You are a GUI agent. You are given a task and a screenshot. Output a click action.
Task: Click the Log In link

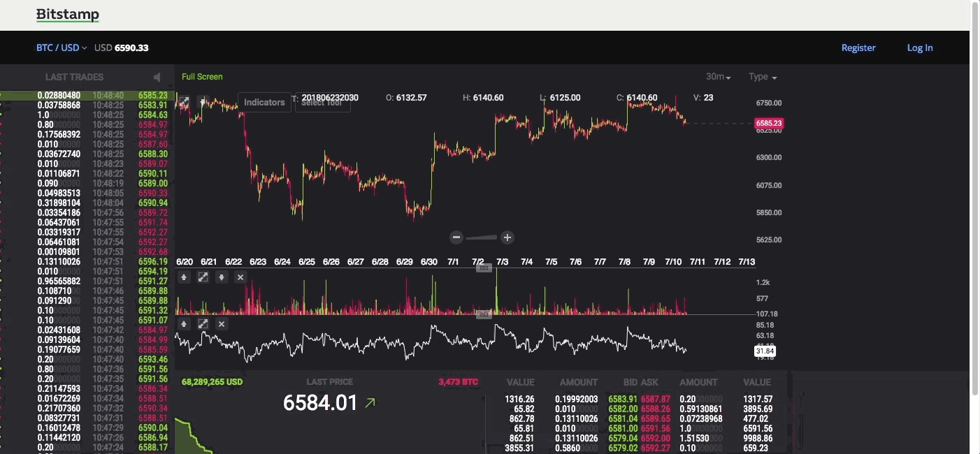(x=920, y=47)
